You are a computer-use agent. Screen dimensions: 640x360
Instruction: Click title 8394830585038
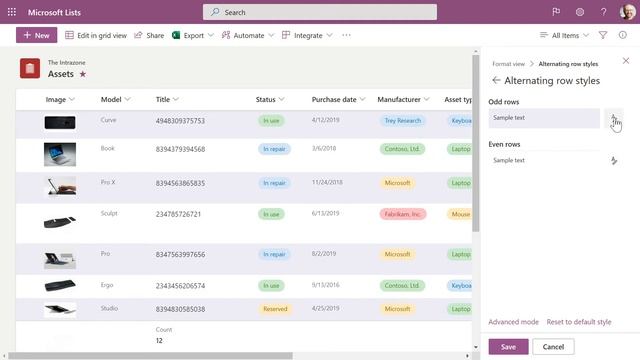coord(180,309)
